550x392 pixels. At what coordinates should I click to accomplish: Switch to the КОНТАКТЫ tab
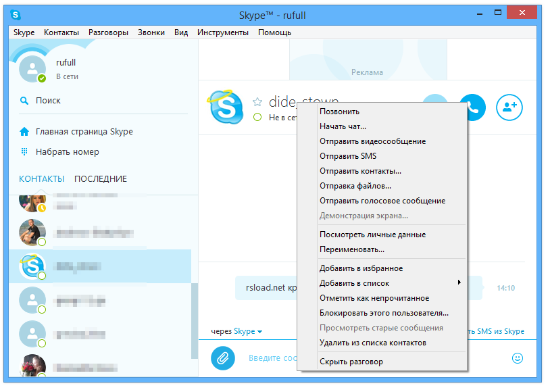point(42,179)
